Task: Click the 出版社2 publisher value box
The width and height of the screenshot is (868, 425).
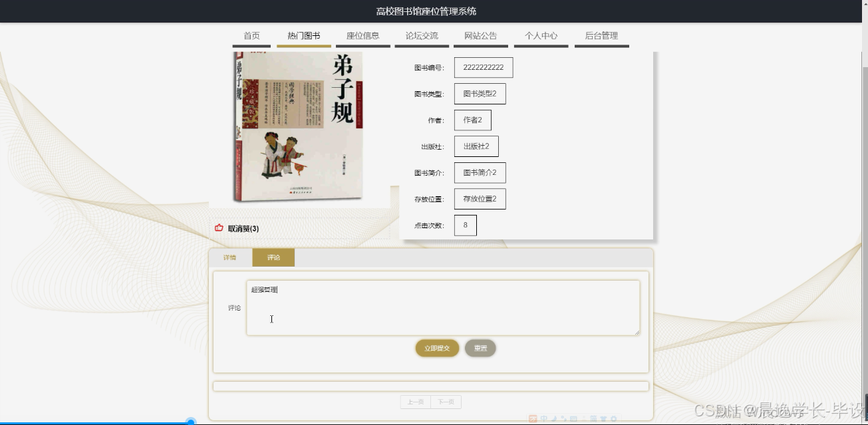Action: pos(476,146)
